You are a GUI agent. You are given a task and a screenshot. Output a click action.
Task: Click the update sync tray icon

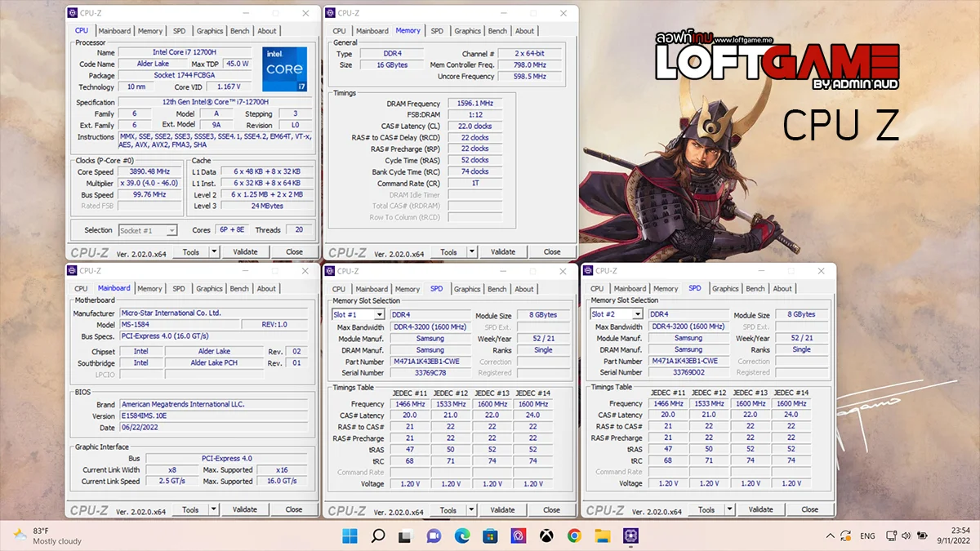(x=846, y=536)
